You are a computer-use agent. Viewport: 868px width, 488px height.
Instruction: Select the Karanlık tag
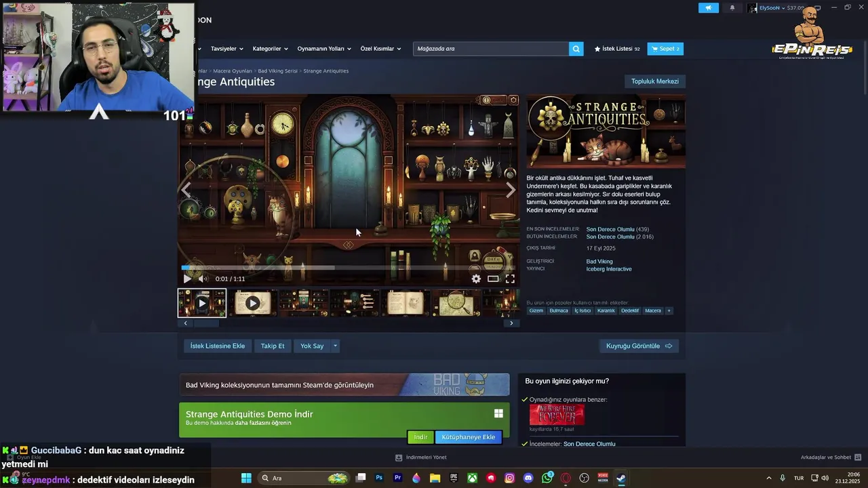[606, 310]
